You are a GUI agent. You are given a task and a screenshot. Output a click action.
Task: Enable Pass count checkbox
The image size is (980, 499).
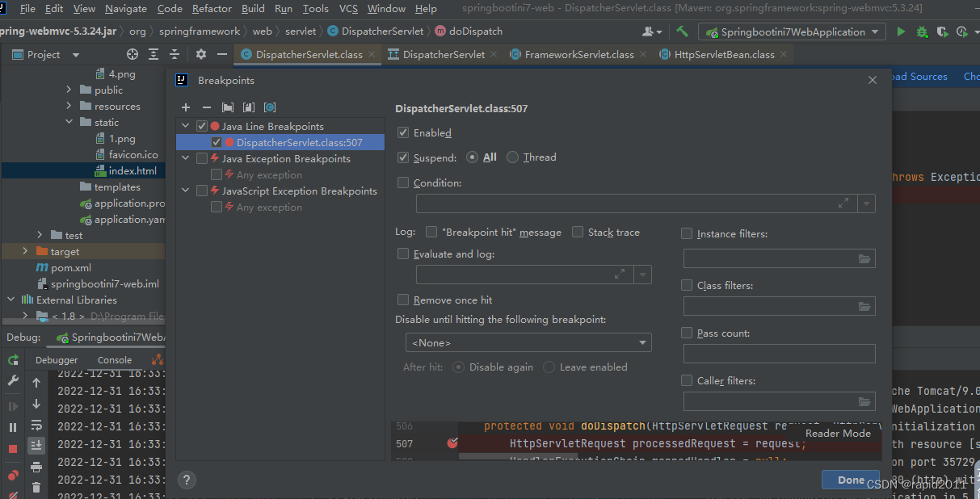coord(687,333)
